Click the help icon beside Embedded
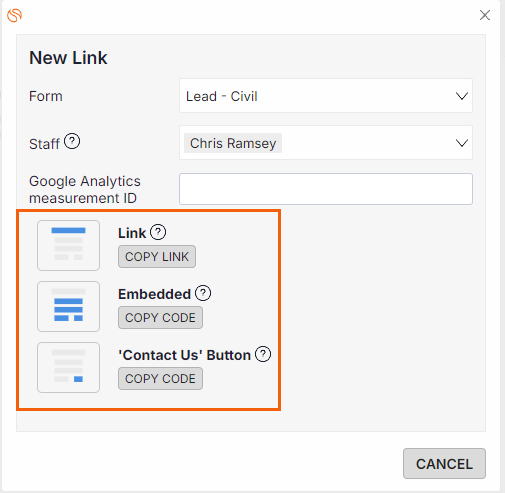 click(x=203, y=293)
